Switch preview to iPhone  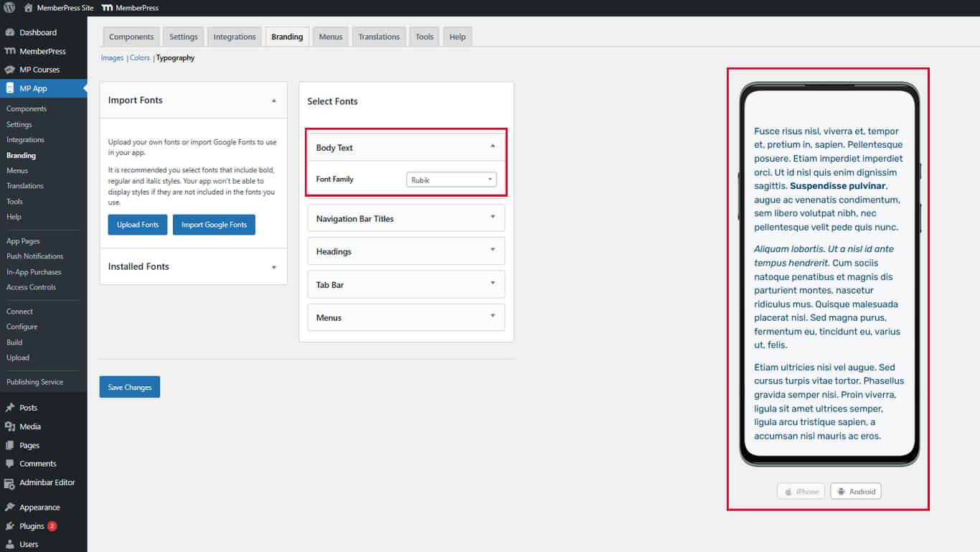[801, 492]
